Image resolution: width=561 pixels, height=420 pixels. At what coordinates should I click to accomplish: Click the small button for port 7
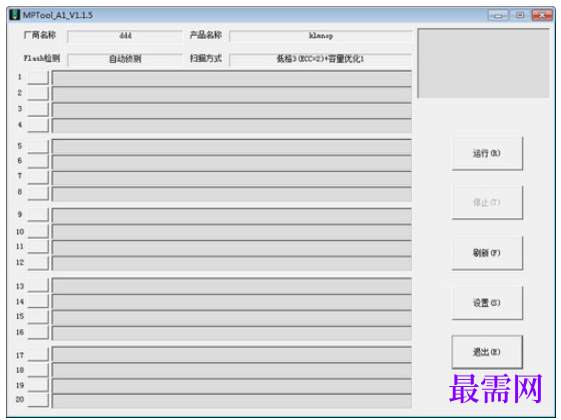(38, 177)
